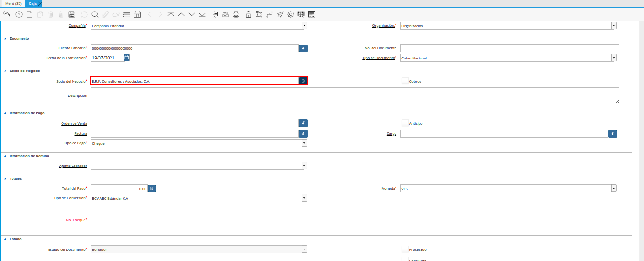Toggle the Procesado checkbox
This screenshot has width=644, height=261.
pyautogui.click(x=405, y=249)
